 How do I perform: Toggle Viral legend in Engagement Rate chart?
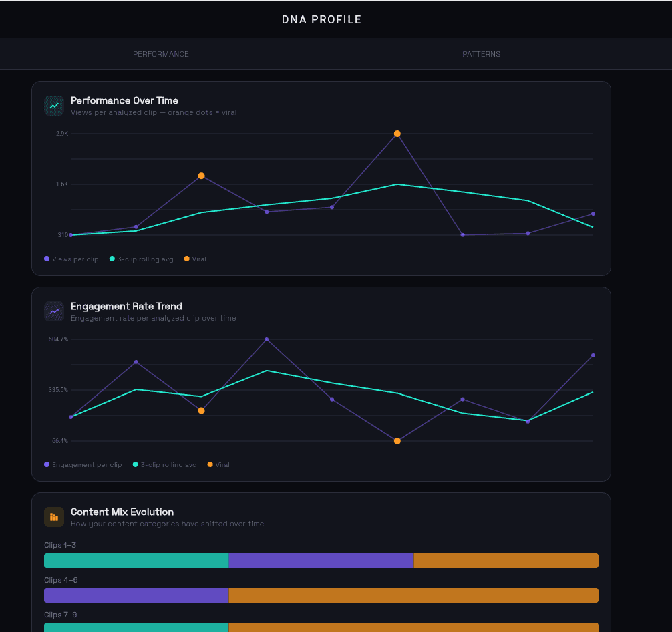pos(218,465)
